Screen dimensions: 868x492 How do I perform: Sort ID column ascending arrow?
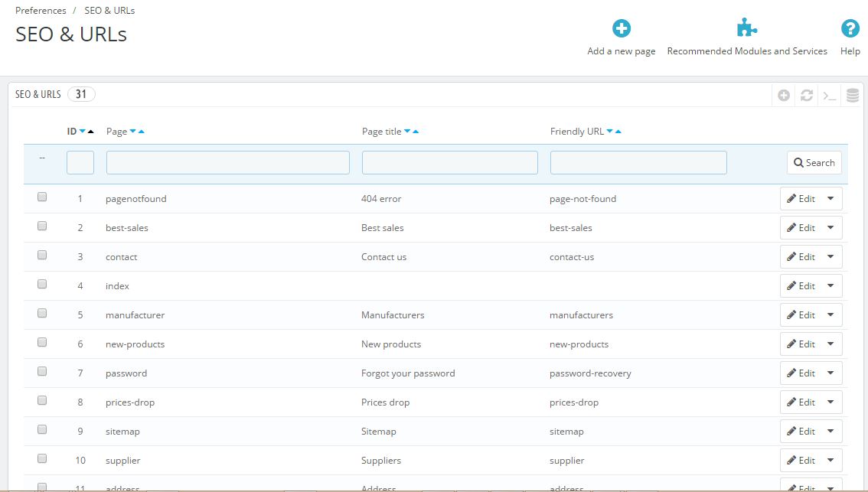pos(91,131)
